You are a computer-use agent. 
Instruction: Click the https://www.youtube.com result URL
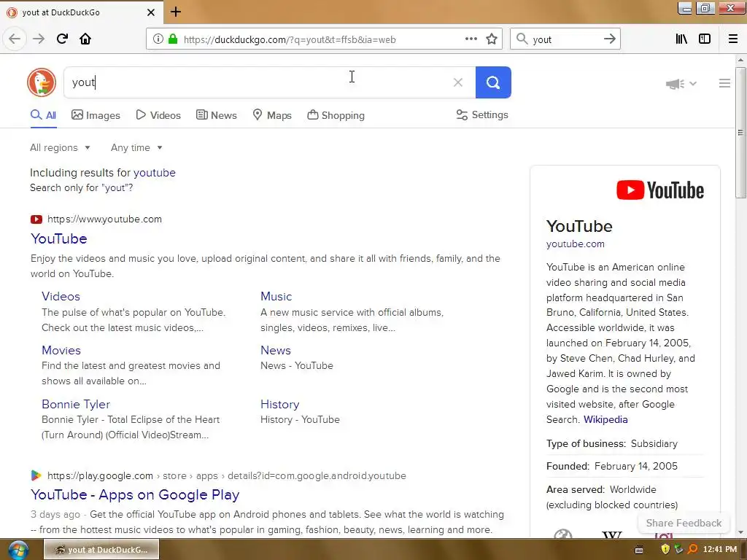coord(105,219)
